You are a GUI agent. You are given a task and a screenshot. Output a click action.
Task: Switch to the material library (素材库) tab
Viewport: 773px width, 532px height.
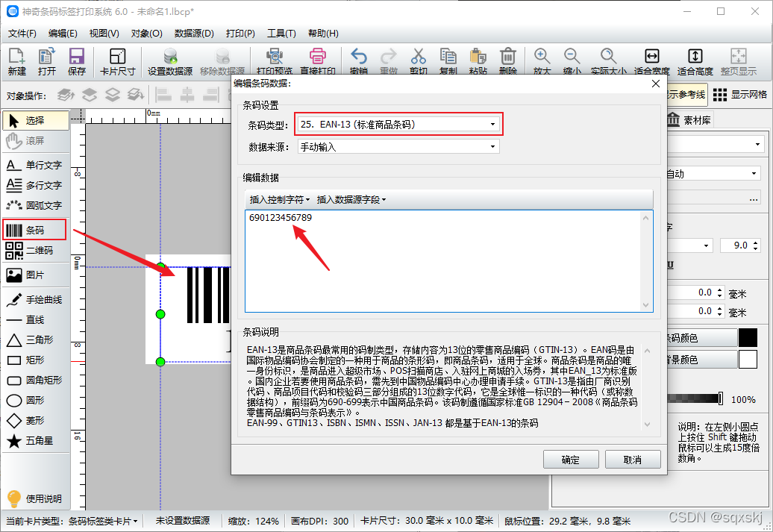tap(689, 120)
